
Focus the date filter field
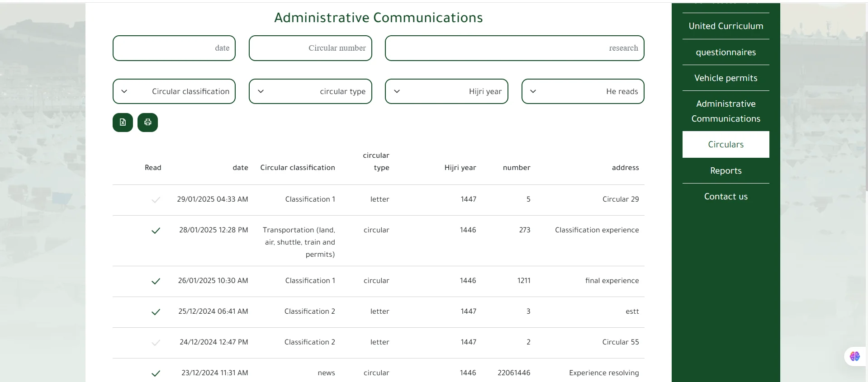[x=174, y=48]
